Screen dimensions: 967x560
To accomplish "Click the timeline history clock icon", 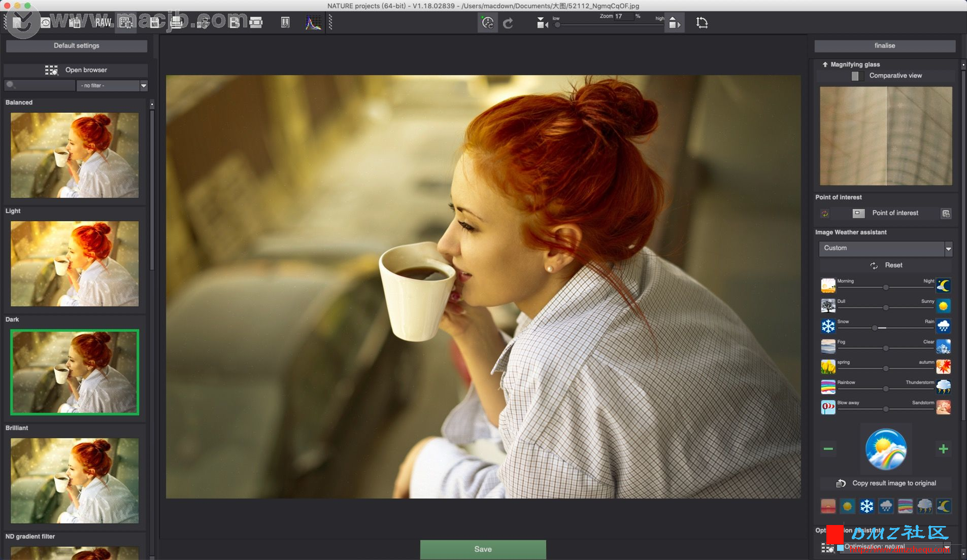I will tap(46, 22).
